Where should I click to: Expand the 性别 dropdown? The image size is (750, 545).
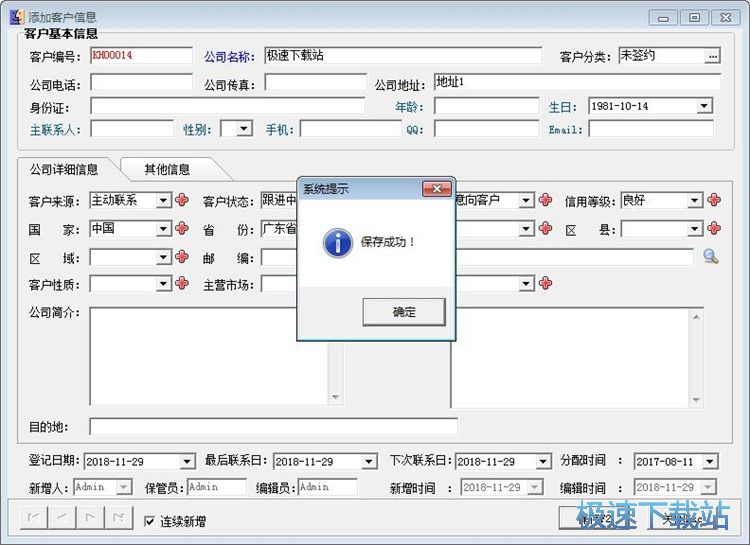coord(244,129)
